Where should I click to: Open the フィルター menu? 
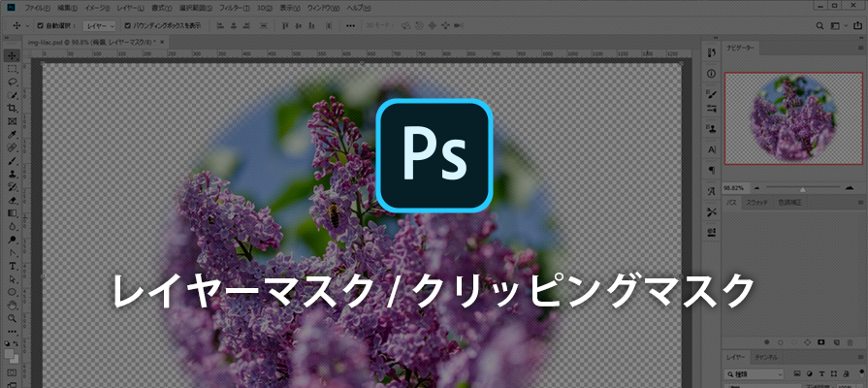click(234, 9)
